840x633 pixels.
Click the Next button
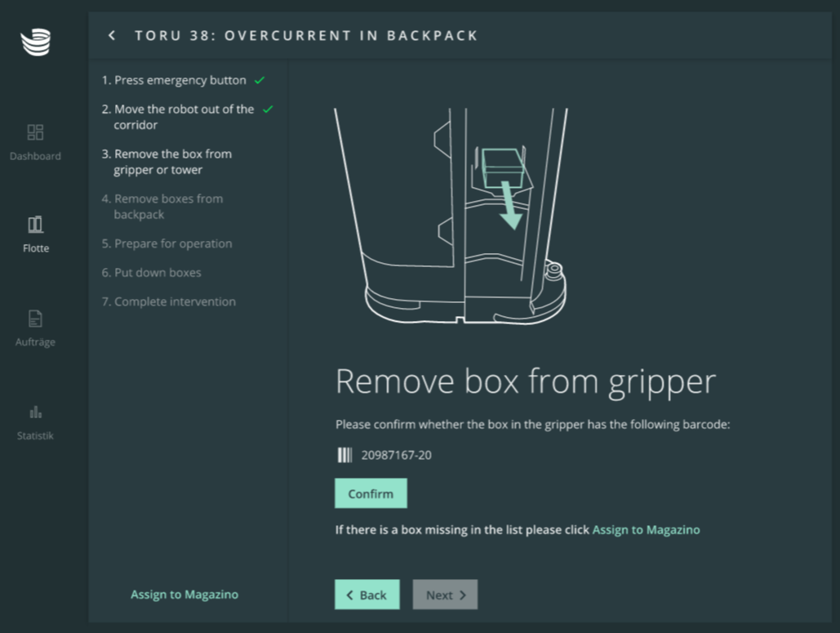point(445,595)
